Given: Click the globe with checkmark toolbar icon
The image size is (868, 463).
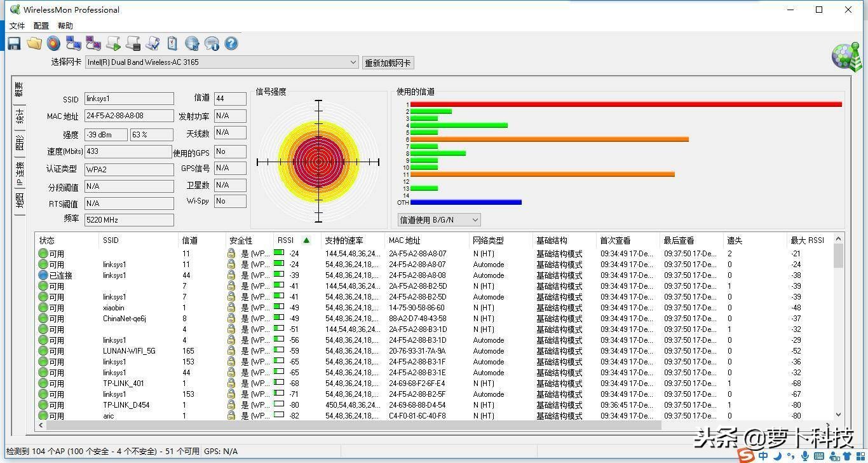Looking at the screenshot, I should 192,43.
